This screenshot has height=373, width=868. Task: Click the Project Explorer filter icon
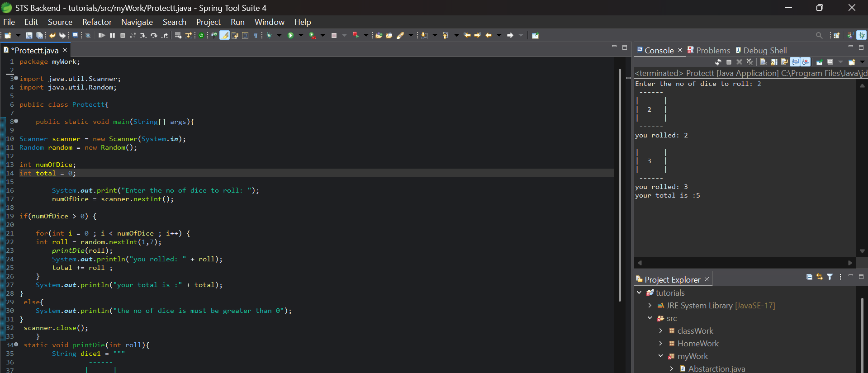pos(830,277)
